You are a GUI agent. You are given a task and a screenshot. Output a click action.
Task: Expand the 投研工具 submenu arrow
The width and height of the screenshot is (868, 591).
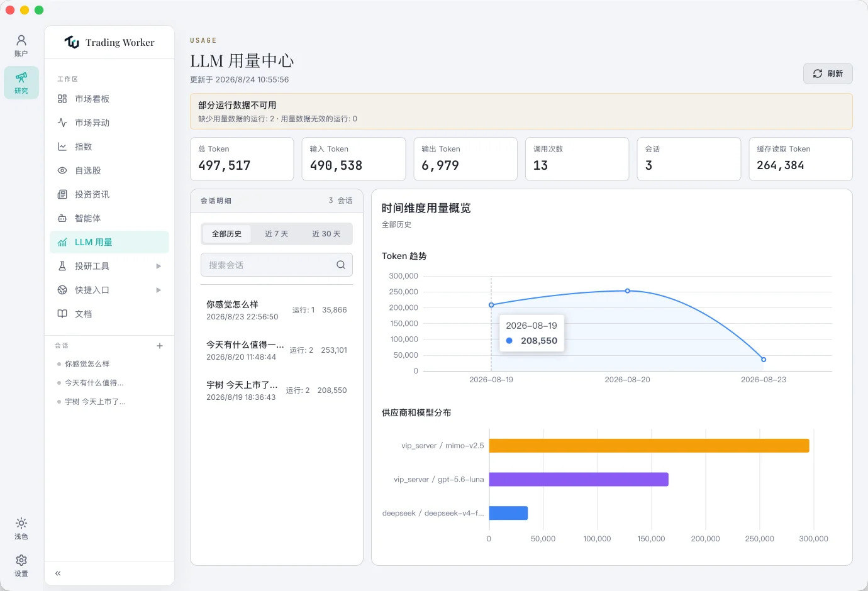point(159,266)
